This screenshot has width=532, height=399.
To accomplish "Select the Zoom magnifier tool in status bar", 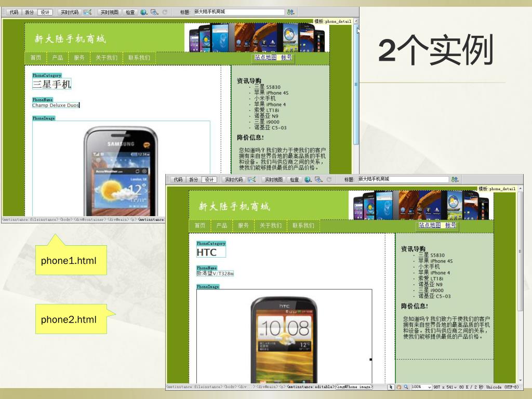I will click(406, 387).
